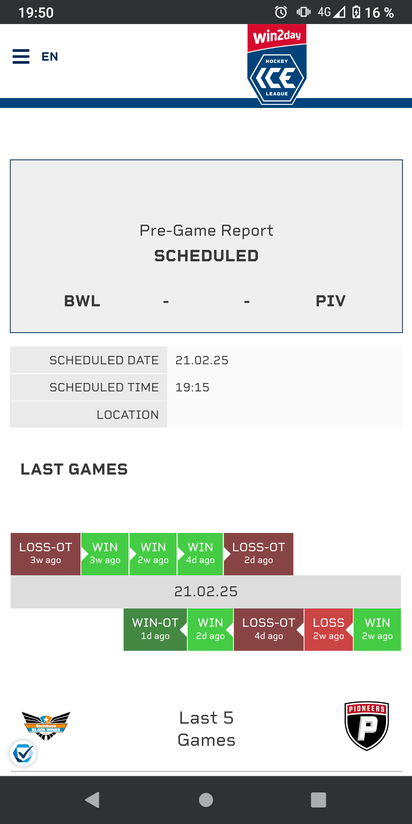This screenshot has width=412, height=824.
Task: Tap the Android home circle button
Action: [206, 800]
